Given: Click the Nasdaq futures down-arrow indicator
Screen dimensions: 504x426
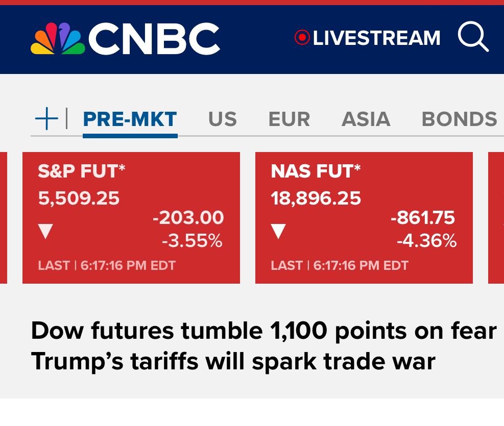Looking at the screenshot, I should pos(278,231).
